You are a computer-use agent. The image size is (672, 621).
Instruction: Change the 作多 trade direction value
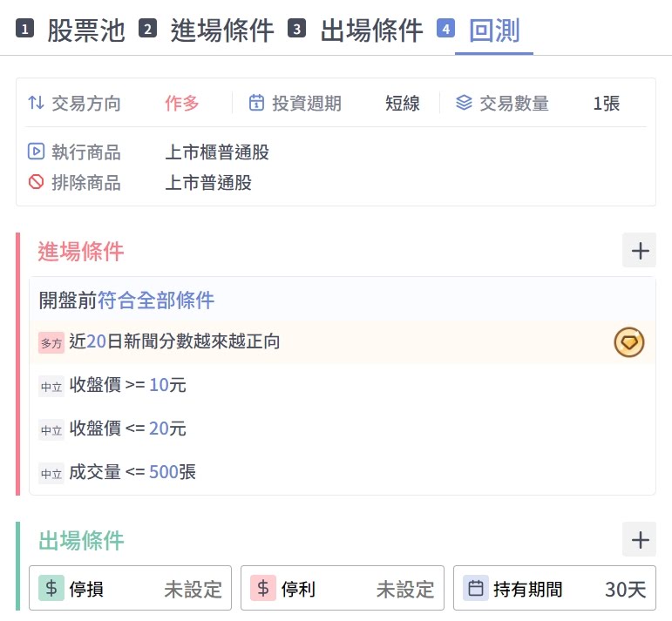point(182,103)
